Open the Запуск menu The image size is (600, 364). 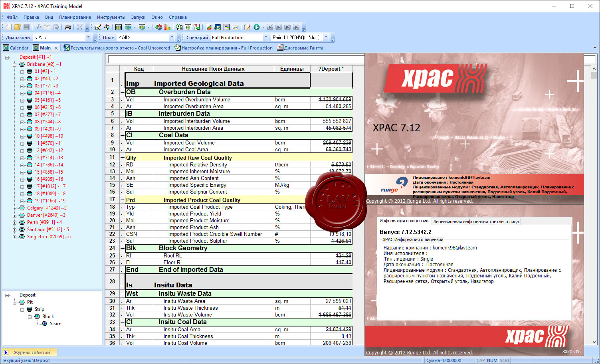138,17
